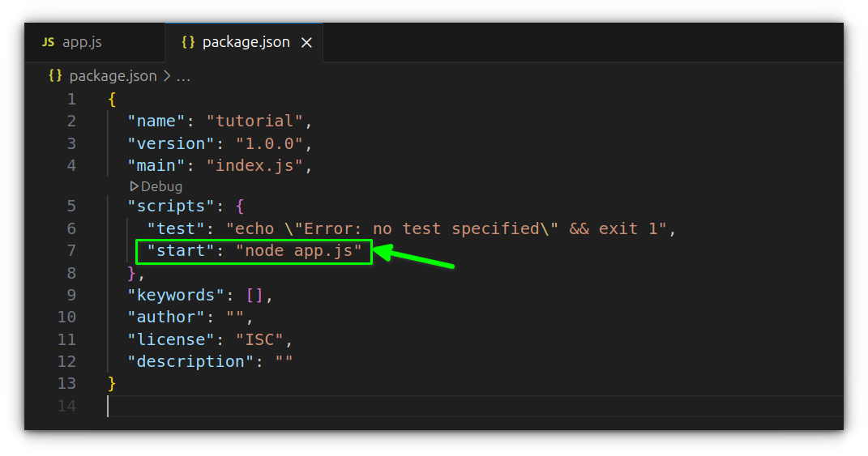Open the package.json breadcrumb item

coord(113,76)
